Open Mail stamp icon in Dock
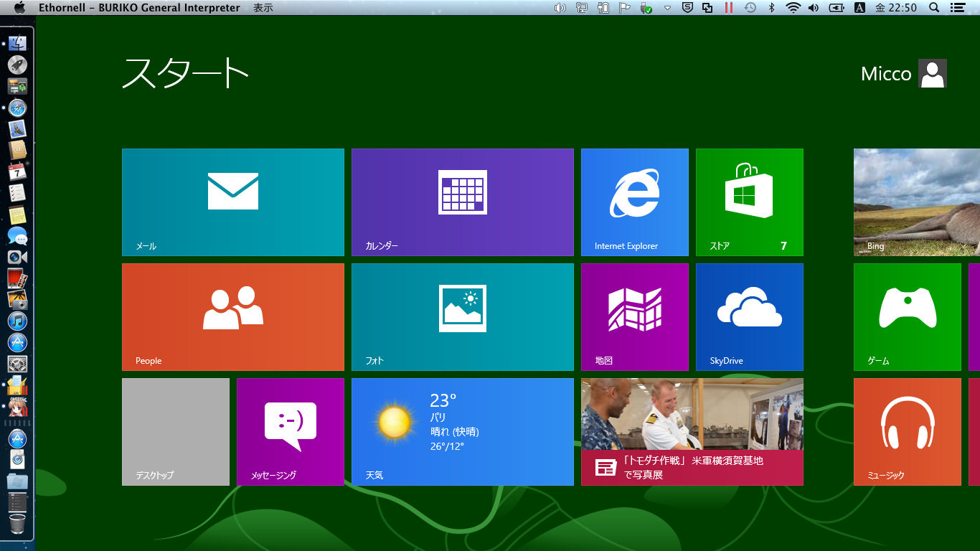This screenshot has width=980, height=551. point(17,129)
